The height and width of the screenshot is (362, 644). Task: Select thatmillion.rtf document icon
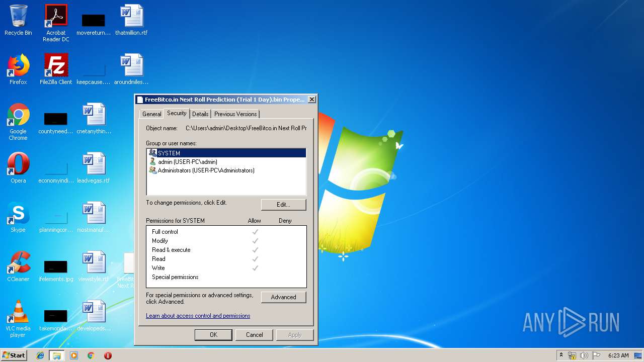[131, 20]
